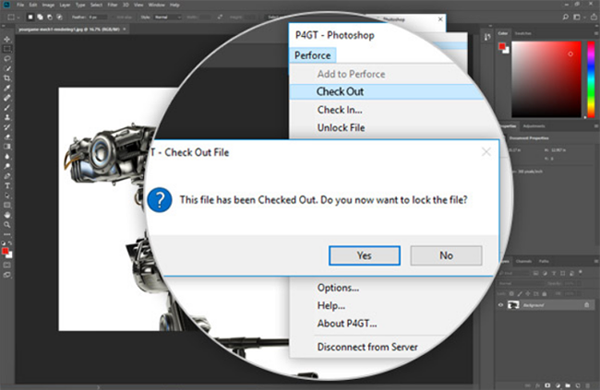This screenshot has width=600, height=390.
Task: Open the Style dropdown set to Normal
Action: (x=168, y=17)
